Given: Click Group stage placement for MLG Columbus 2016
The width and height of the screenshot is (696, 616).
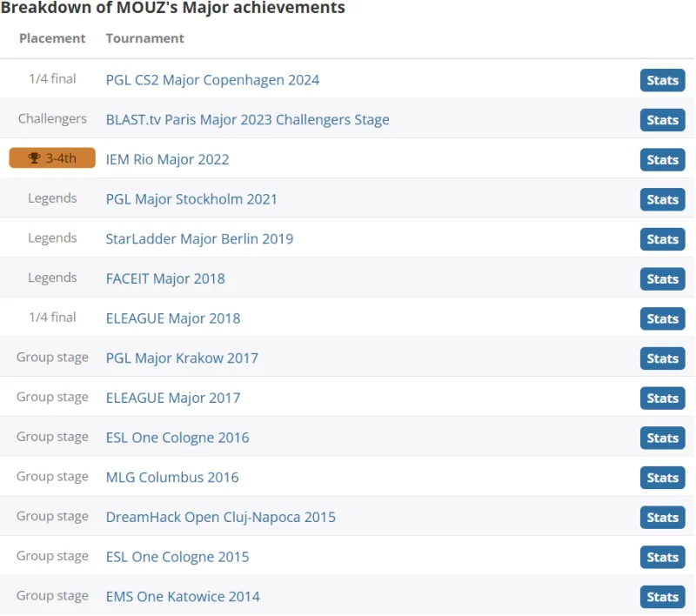Looking at the screenshot, I should tap(52, 476).
